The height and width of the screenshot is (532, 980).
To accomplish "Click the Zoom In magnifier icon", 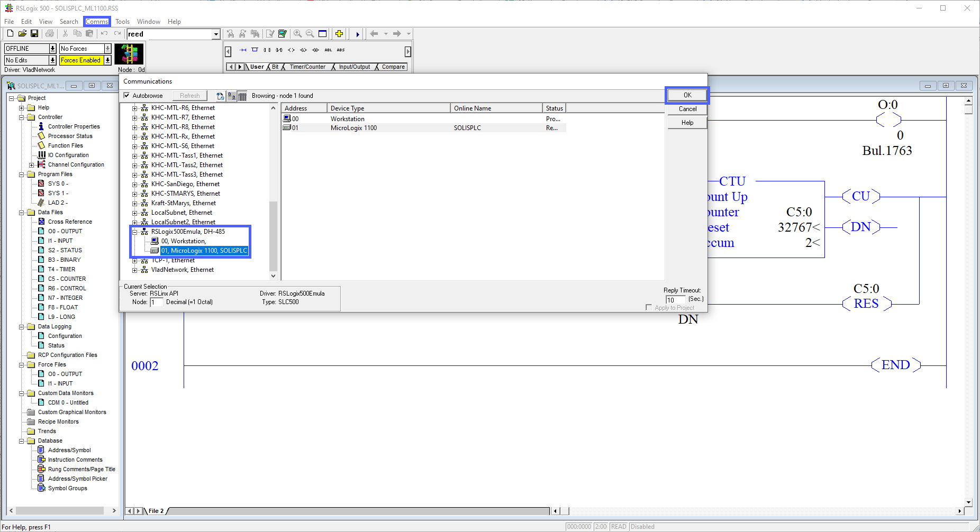I will (x=298, y=33).
